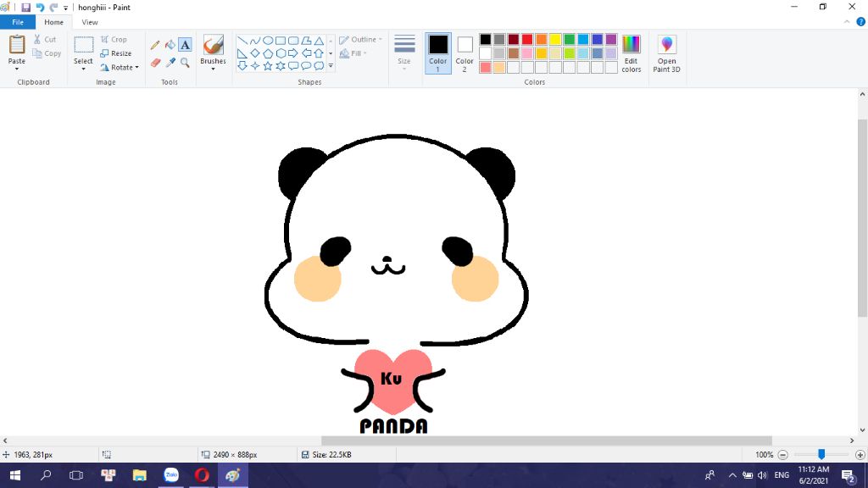Switch to the View tab

pyautogui.click(x=90, y=22)
